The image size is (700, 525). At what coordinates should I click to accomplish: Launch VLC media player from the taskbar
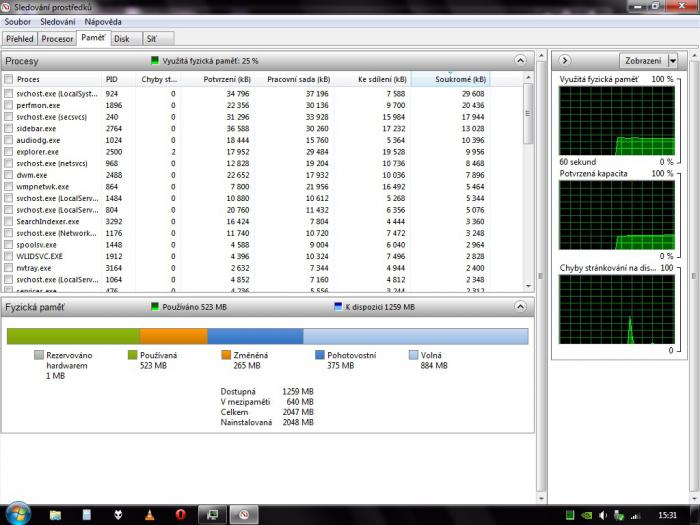(x=150, y=514)
